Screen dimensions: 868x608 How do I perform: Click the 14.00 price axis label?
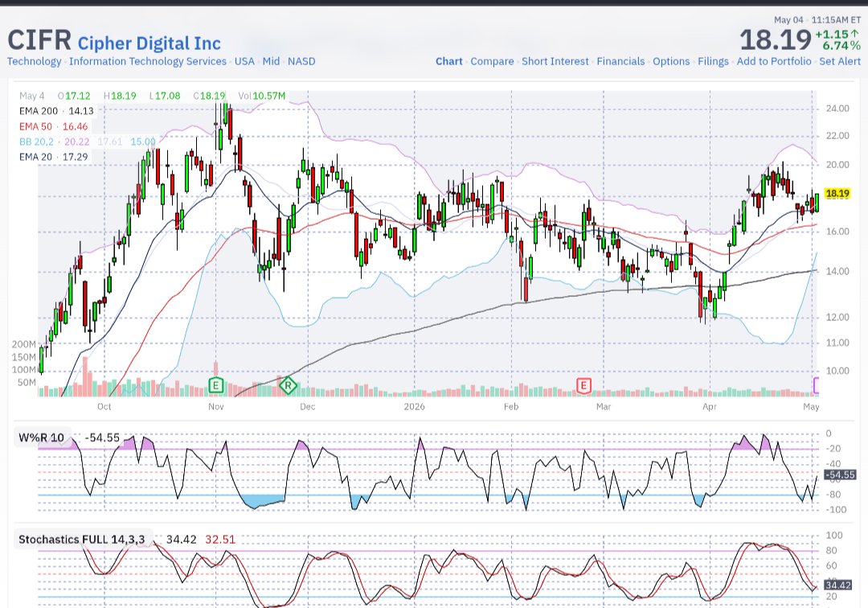[837, 271]
